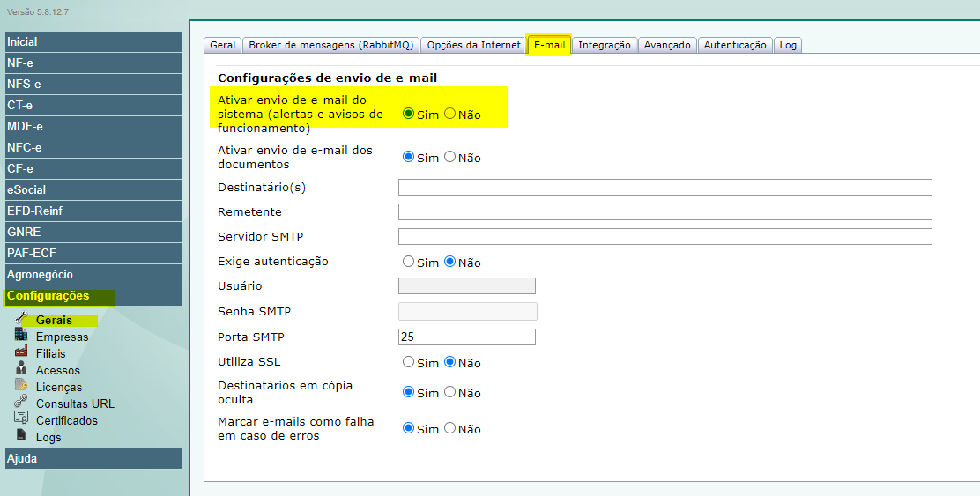Click the document icon beside Licenças
This screenshot has height=496, width=980.
click(21, 385)
